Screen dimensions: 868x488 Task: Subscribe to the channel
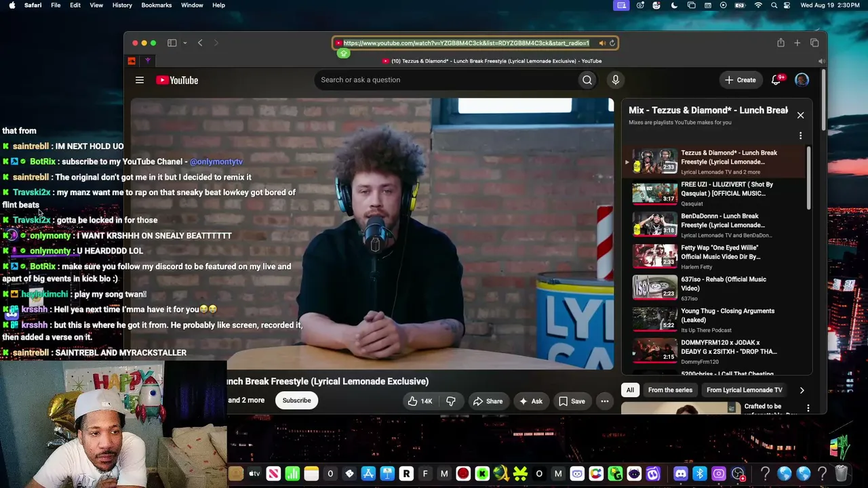(x=296, y=401)
